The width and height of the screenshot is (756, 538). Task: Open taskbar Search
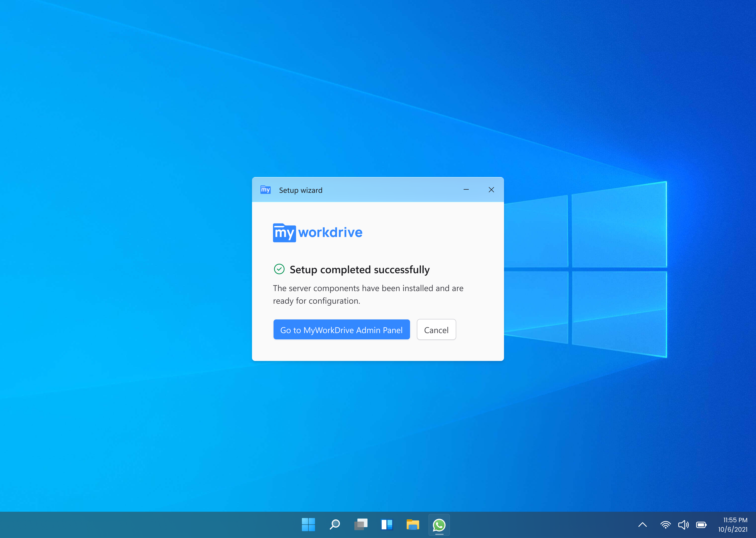click(335, 525)
